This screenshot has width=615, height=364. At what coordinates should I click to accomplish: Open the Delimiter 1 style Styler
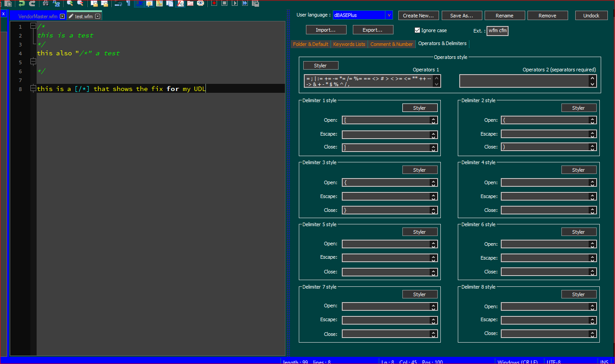tap(420, 108)
